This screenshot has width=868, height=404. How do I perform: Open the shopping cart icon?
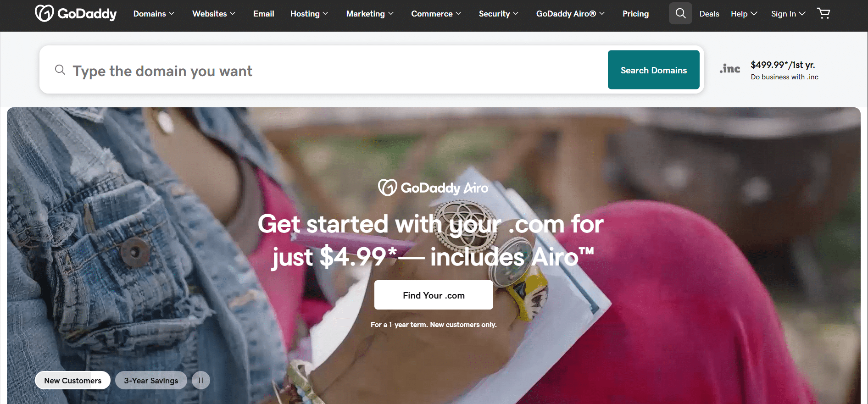tap(823, 13)
